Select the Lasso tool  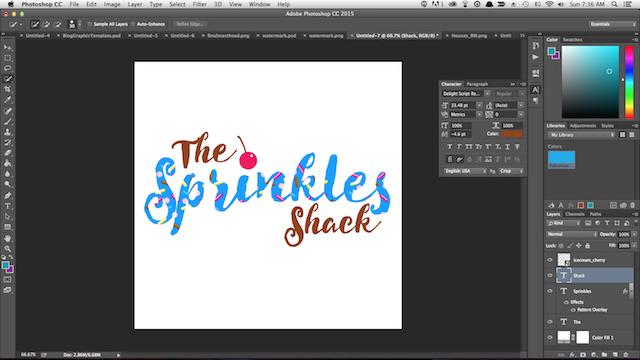click(x=7, y=68)
